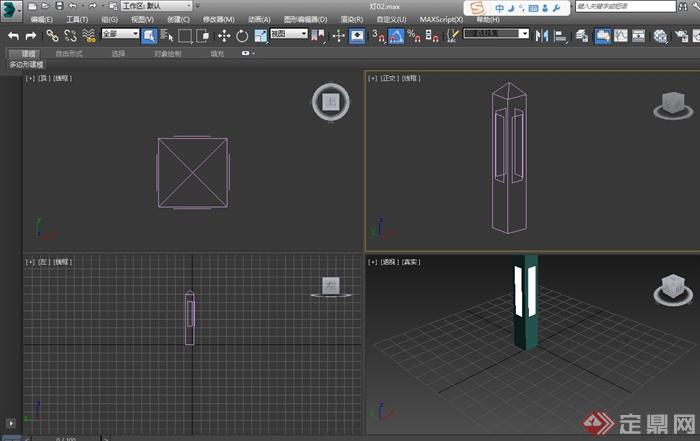Open the 帮助(H) menu
This screenshot has height=441, width=700.
[488, 20]
